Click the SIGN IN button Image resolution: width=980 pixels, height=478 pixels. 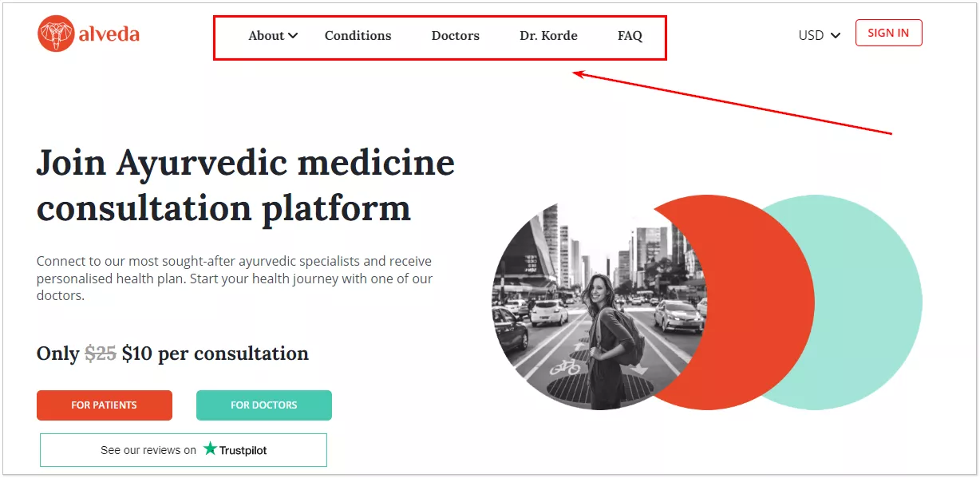point(888,33)
